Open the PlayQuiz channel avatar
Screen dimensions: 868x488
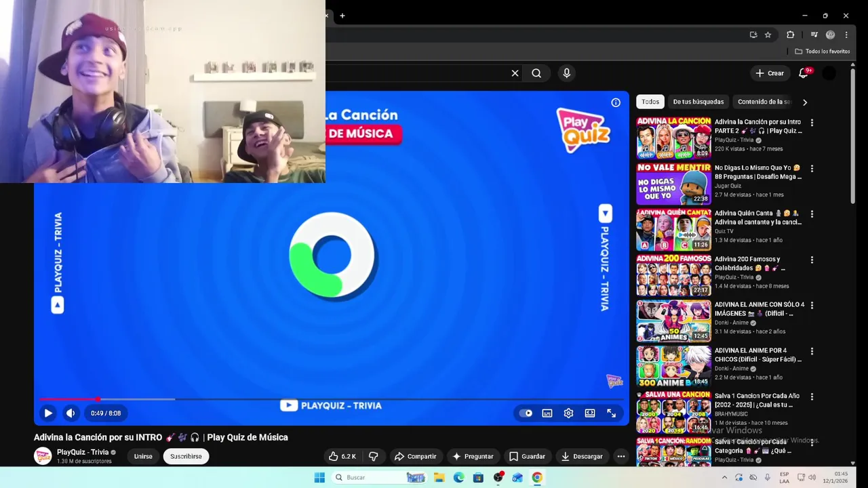click(x=43, y=456)
